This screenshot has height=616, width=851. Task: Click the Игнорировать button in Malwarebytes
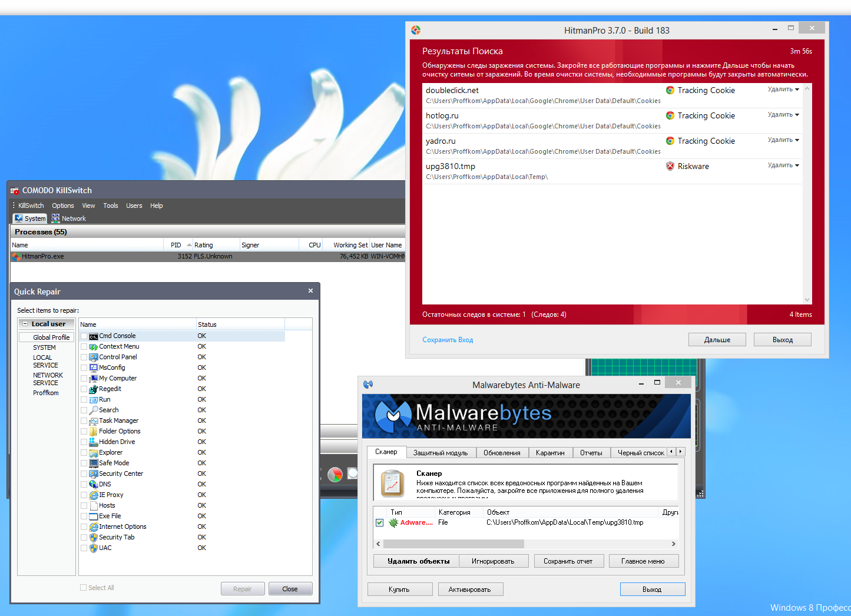point(493,561)
